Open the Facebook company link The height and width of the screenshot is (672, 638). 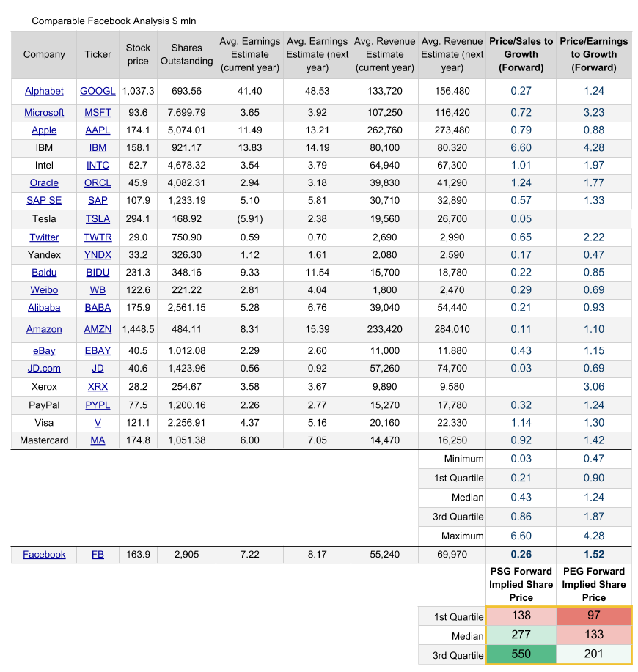click(44, 554)
